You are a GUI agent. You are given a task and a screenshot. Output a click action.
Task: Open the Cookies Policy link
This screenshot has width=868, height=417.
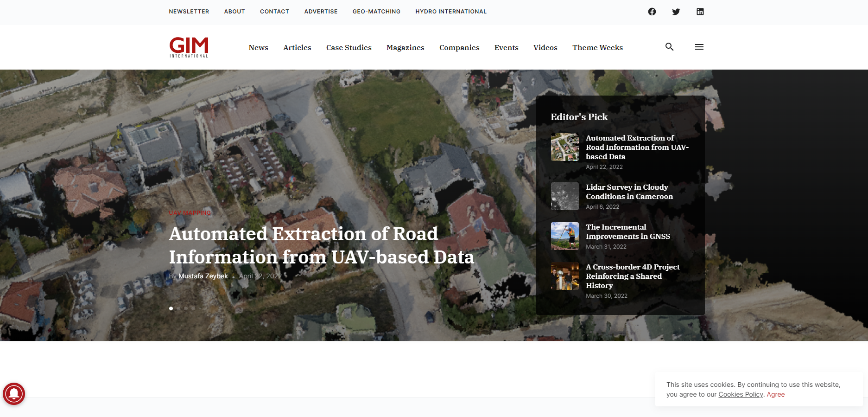(740, 394)
